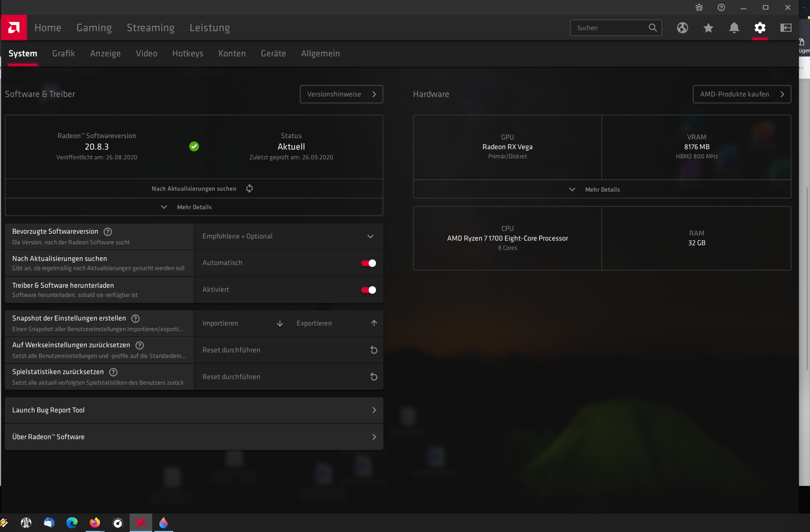Click help icon next to Bevorzugte Softwareversion
Image resolution: width=810 pixels, height=532 pixels.
coord(107,232)
